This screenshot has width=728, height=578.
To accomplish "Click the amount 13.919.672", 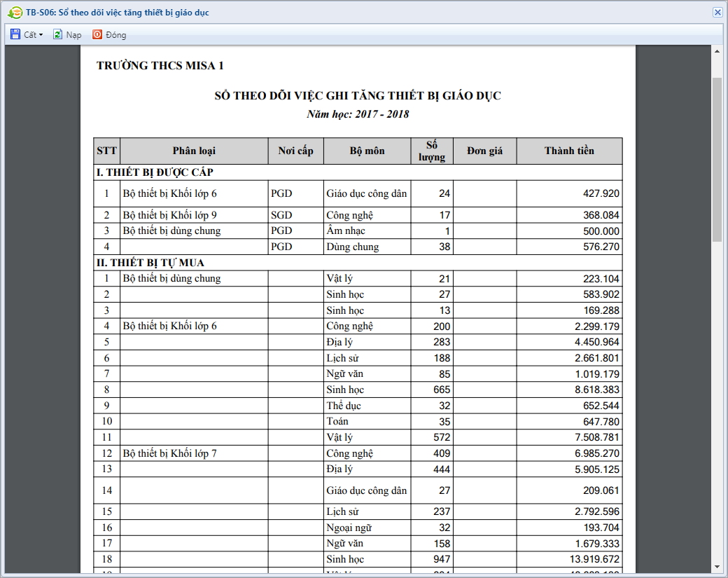I will coord(595,559).
